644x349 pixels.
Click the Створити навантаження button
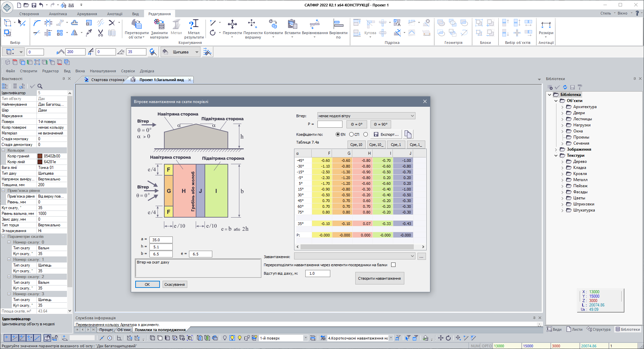[x=379, y=278]
